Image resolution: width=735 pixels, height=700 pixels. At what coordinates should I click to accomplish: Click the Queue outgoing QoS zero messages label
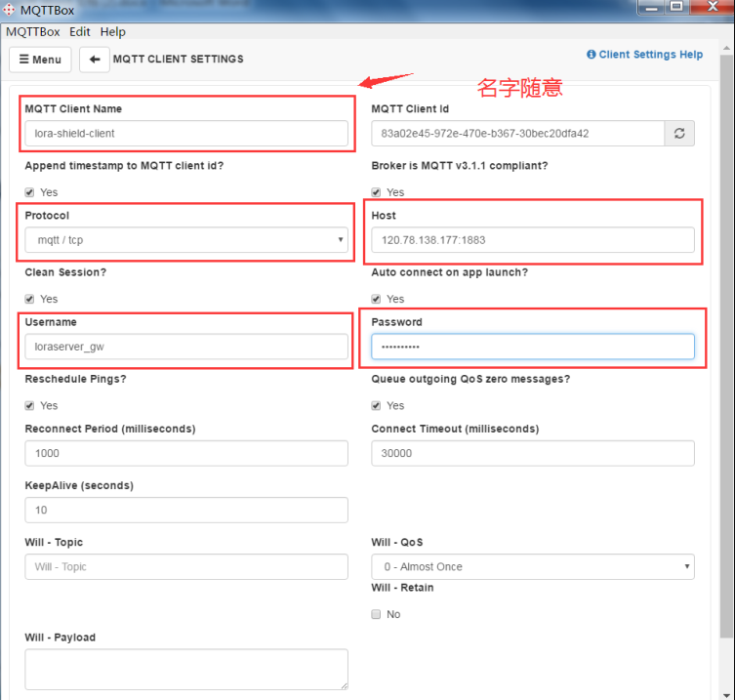tap(470, 380)
